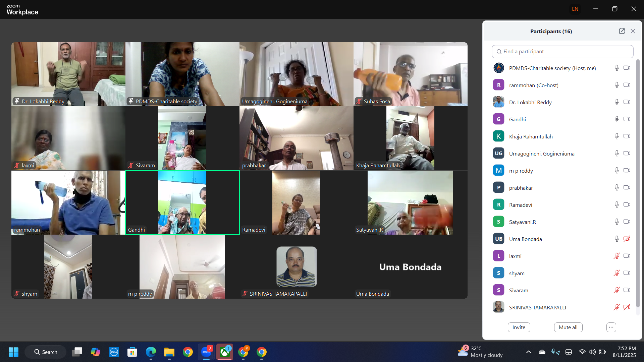Mute prabhakar's microphone icon
The height and width of the screenshot is (362, 644).
tap(616, 188)
